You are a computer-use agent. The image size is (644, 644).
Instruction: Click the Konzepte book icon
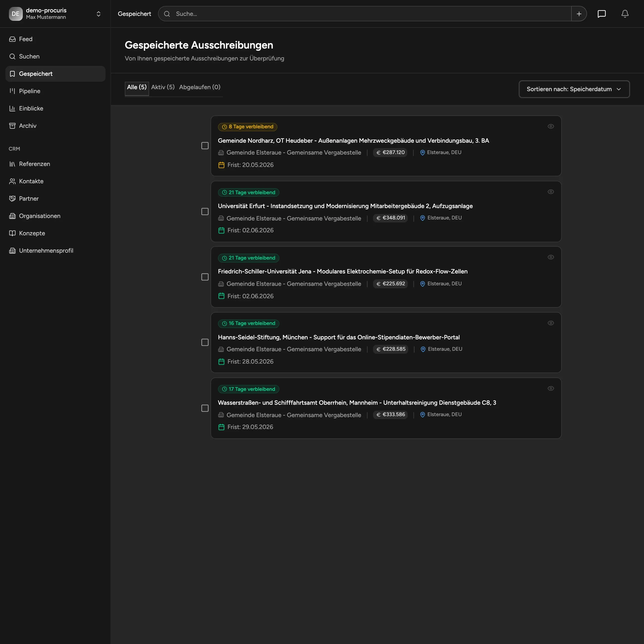[x=12, y=233]
